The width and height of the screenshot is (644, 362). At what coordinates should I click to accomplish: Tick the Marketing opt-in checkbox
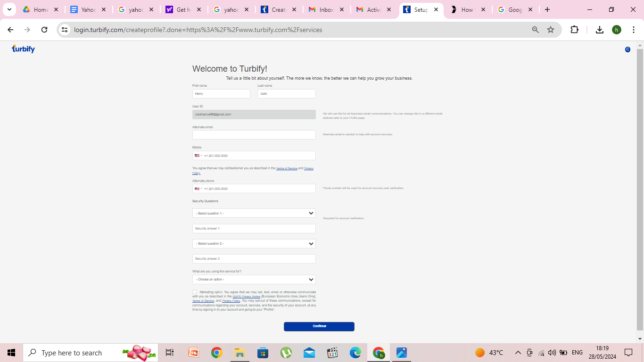194,292
